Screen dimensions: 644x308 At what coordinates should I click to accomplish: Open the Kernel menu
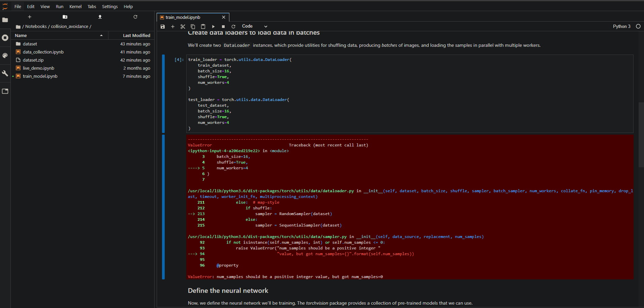[75, 6]
